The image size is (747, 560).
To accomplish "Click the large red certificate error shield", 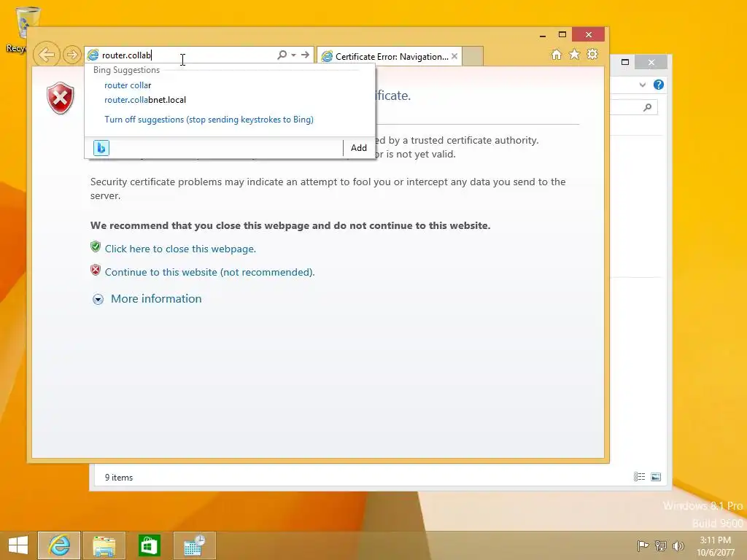I will (x=61, y=98).
